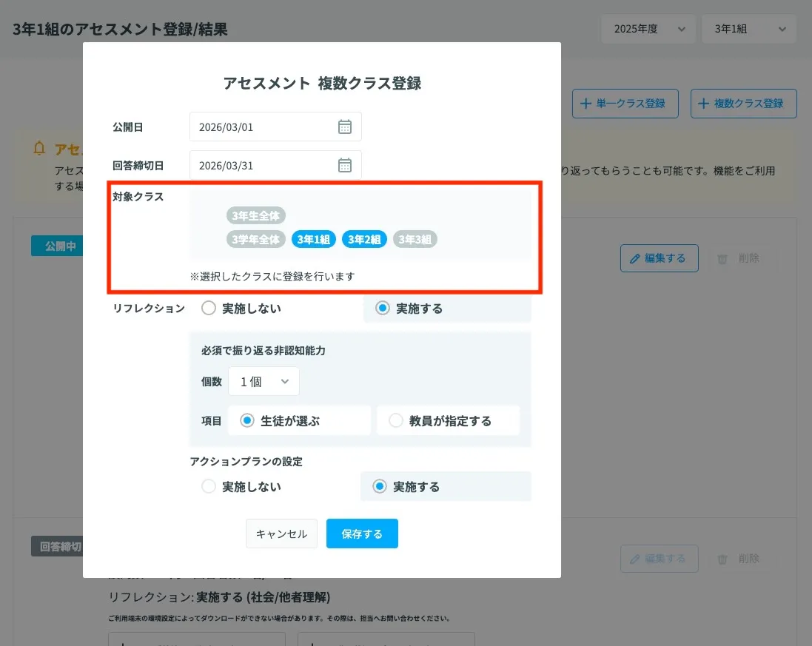
Task: Open the 2025年度 year dropdown
Action: click(x=648, y=29)
